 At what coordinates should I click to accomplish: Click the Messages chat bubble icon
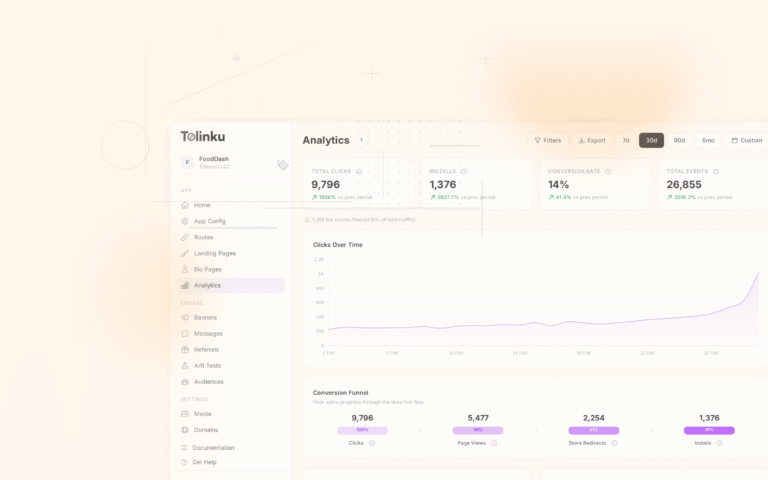click(185, 334)
